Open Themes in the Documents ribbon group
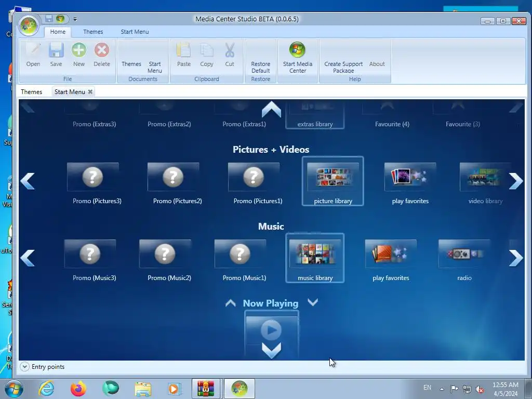Screen dimensions: 532x399 pos(131,64)
